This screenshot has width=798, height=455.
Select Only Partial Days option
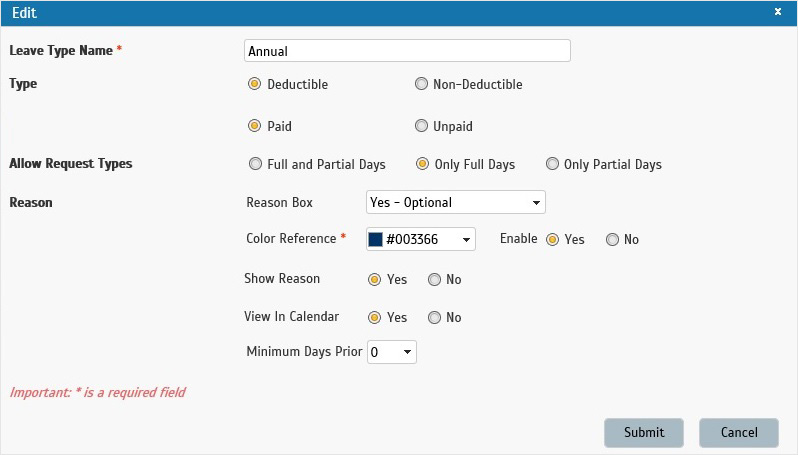[552, 164]
